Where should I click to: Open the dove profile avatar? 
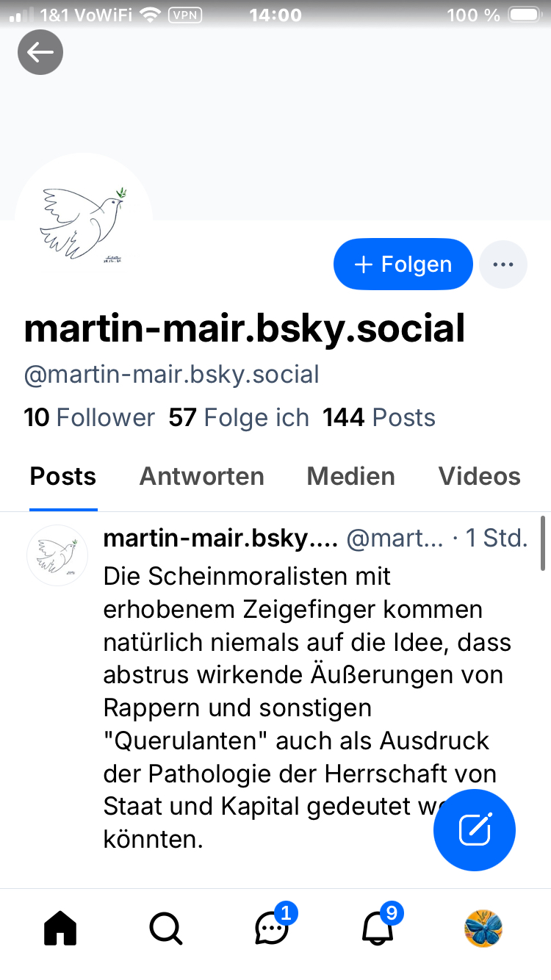pyautogui.click(x=83, y=221)
